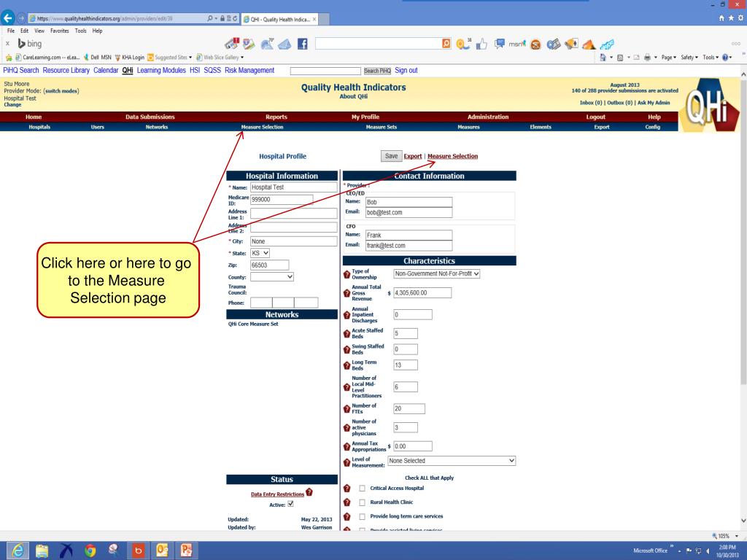Open PowerPoint from the taskbar
747x560 pixels.
tap(186, 551)
